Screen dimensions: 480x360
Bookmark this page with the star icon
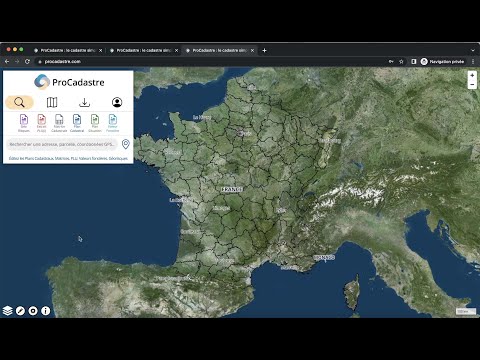tap(401, 62)
